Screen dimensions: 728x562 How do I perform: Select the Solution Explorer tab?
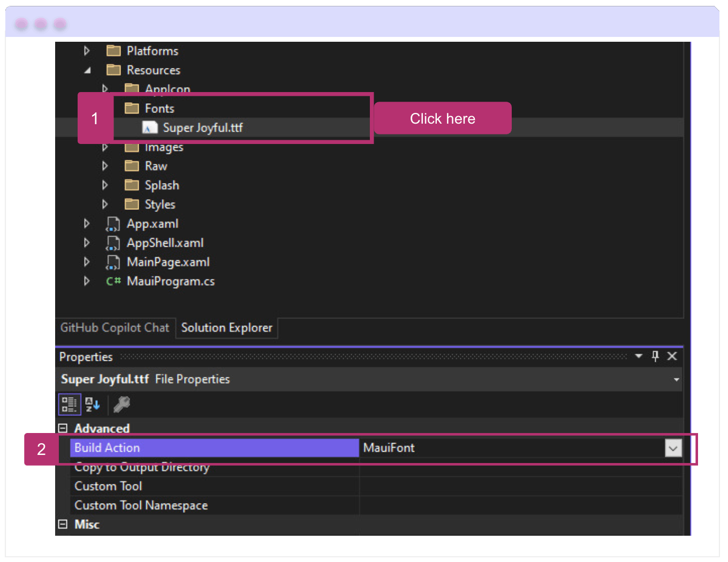coord(226,328)
